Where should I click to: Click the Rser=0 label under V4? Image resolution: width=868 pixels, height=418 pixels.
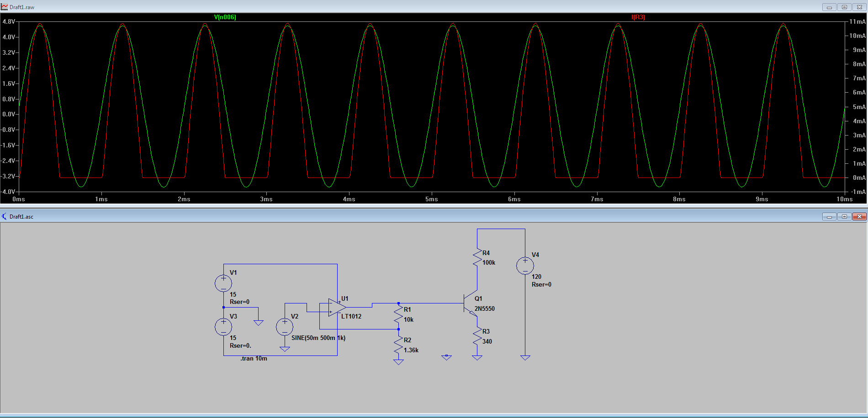pyautogui.click(x=541, y=284)
